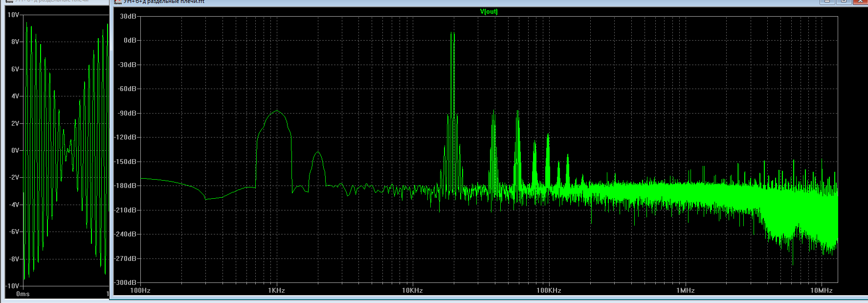Screen dimensions: 868x303
Task: Click the -8V label in waveform window
Action: 14,259
